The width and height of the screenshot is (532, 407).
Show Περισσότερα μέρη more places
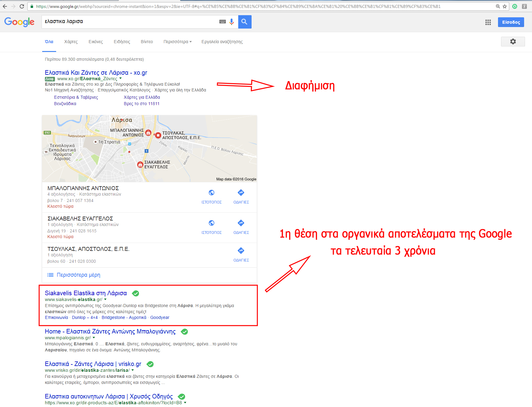coord(78,275)
